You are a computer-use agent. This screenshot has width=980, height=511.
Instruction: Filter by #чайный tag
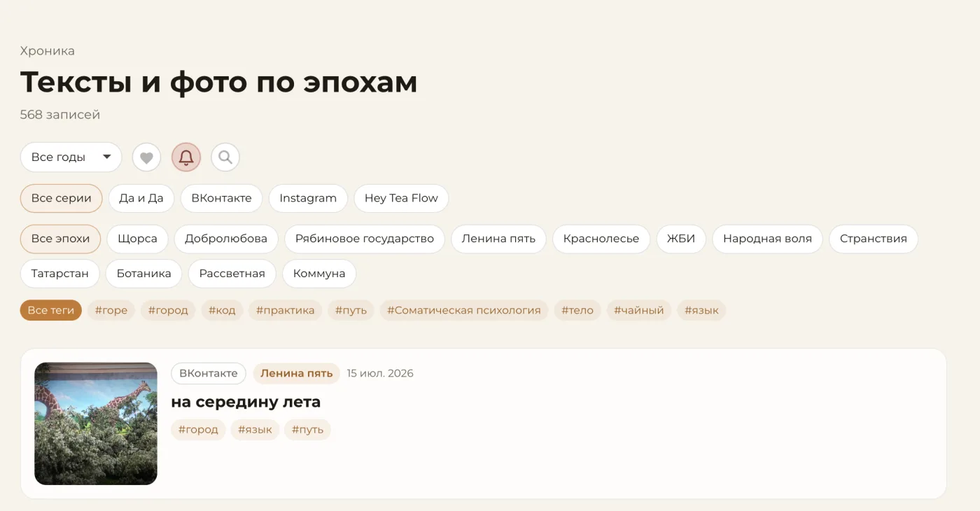coord(639,310)
